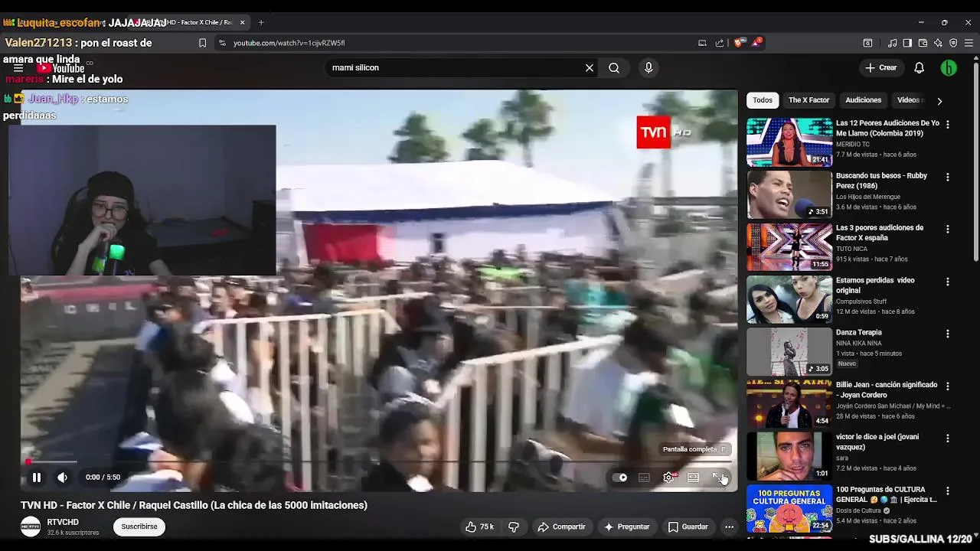The image size is (980, 551).
Task: Open 'Estamos perdidas video original' title
Action: tap(875, 285)
